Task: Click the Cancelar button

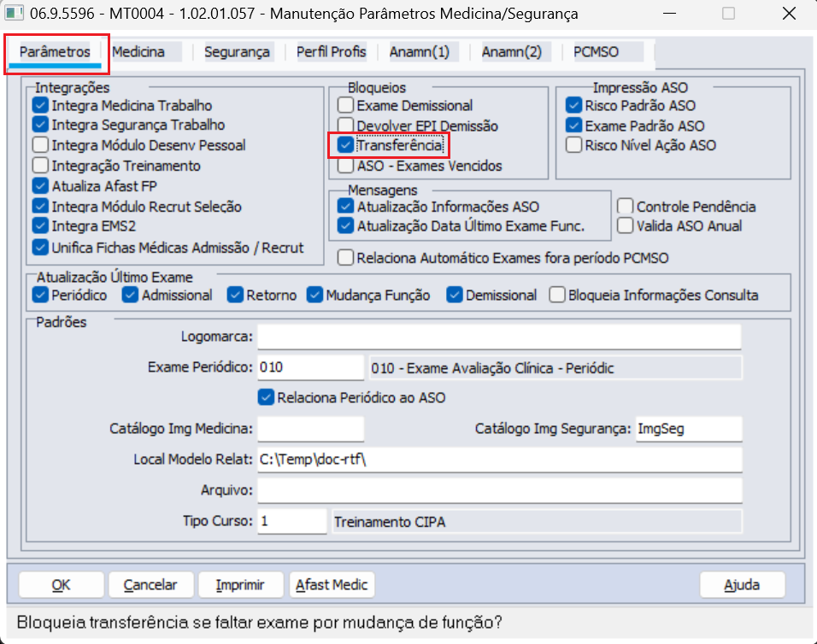Action: [x=150, y=584]
